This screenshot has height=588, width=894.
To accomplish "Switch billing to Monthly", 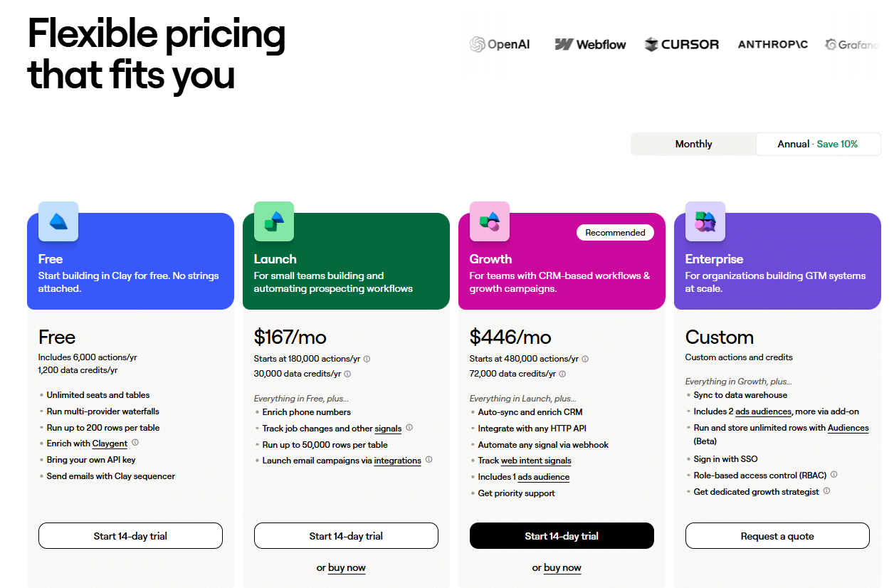I will 693,144.
